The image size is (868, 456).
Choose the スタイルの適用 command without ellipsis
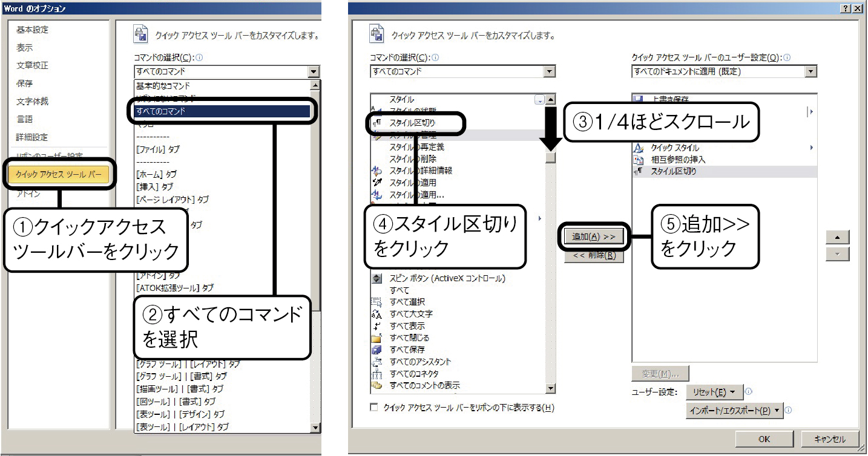click(x=413, y=183)
